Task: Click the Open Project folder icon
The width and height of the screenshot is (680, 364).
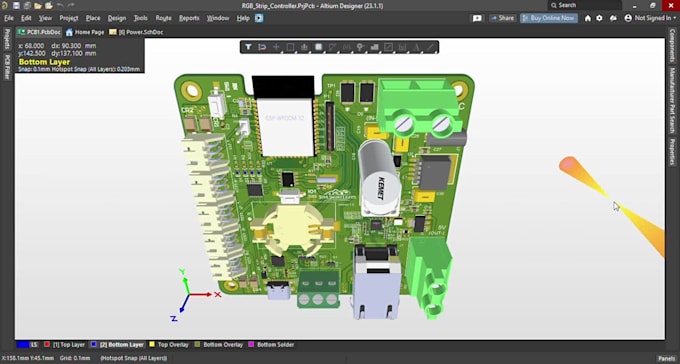Action: (49, 6)
